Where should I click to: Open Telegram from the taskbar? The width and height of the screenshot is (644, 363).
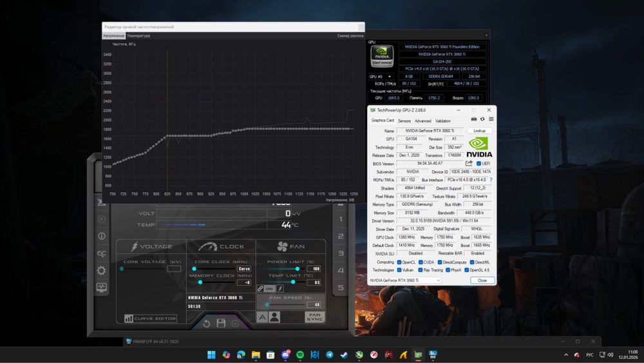(x=329, y=355)
